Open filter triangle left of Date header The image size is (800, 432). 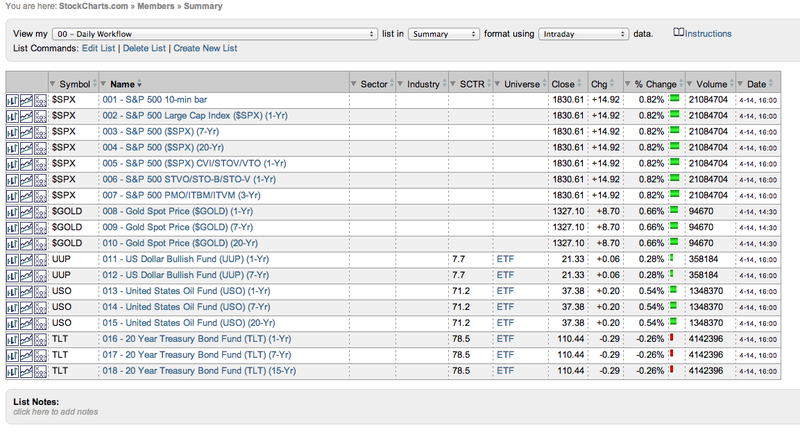point(740,84)
